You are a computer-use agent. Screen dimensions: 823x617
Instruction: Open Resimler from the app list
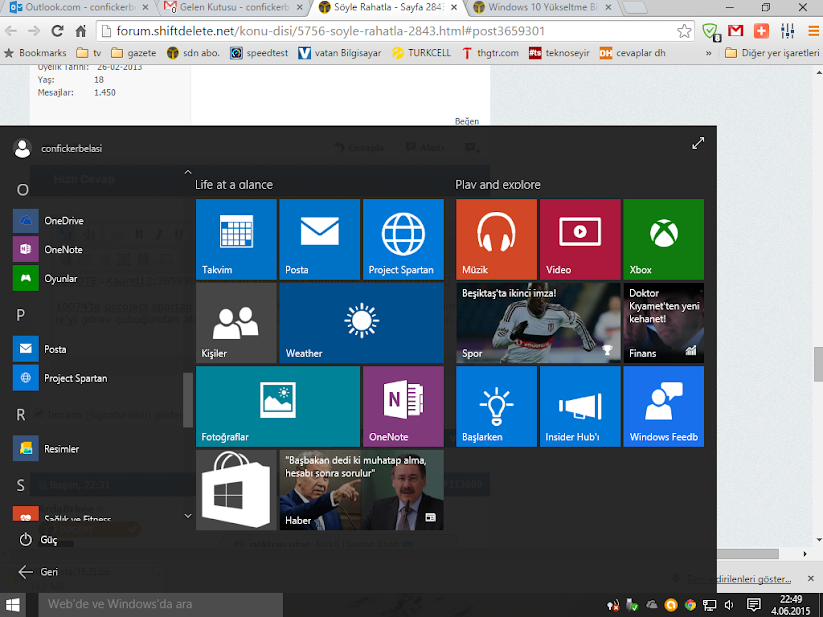coord(97,449)
